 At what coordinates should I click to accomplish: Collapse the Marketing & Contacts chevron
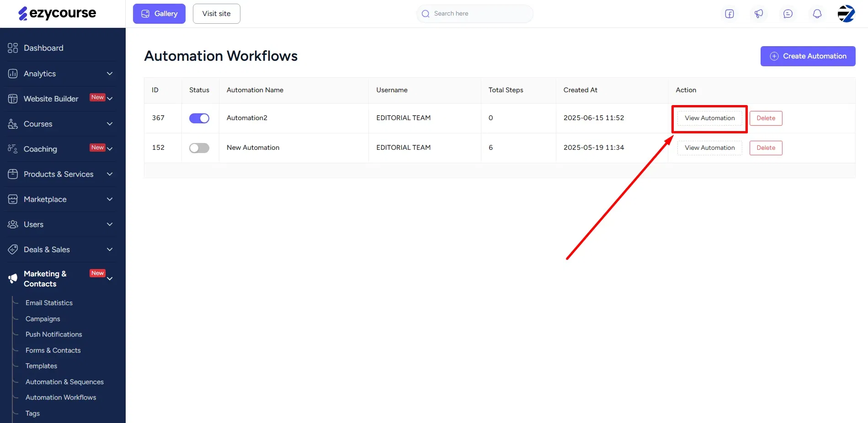[x=110, y=279]
